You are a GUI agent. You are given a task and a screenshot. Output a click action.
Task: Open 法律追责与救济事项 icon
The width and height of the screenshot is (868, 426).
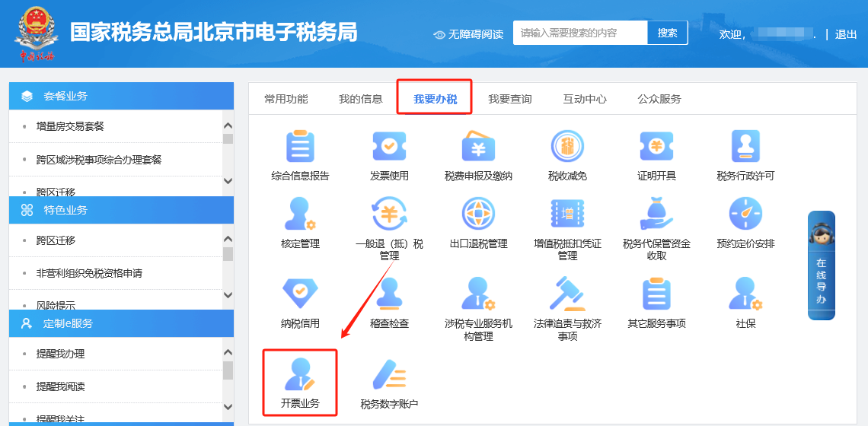tap(567, 294)
